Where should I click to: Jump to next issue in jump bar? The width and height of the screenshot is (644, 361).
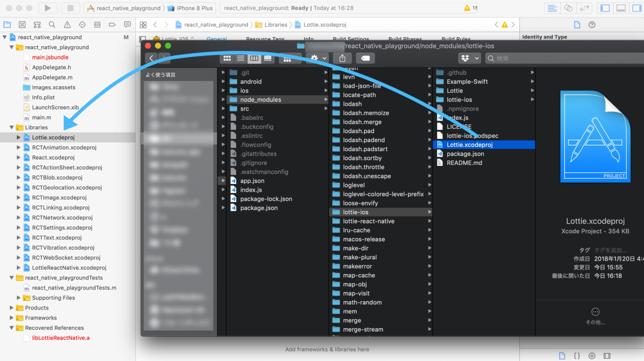pos(513,25)
